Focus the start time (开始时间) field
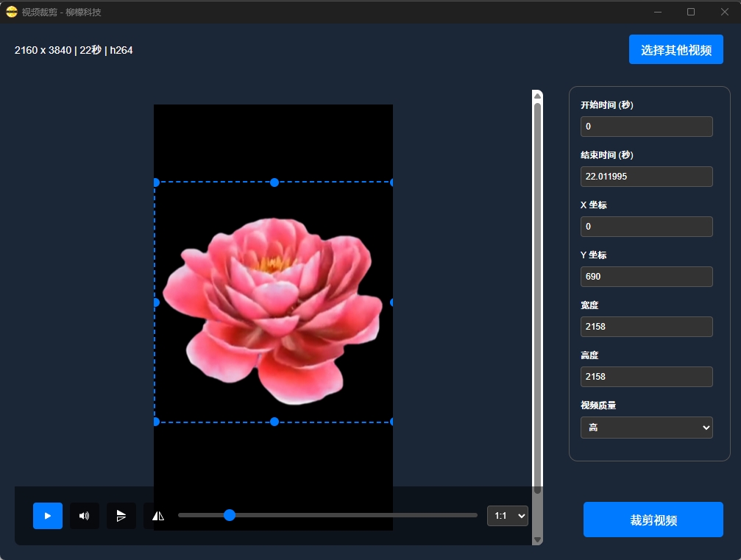The image size is (741, 560). (646, 127)
